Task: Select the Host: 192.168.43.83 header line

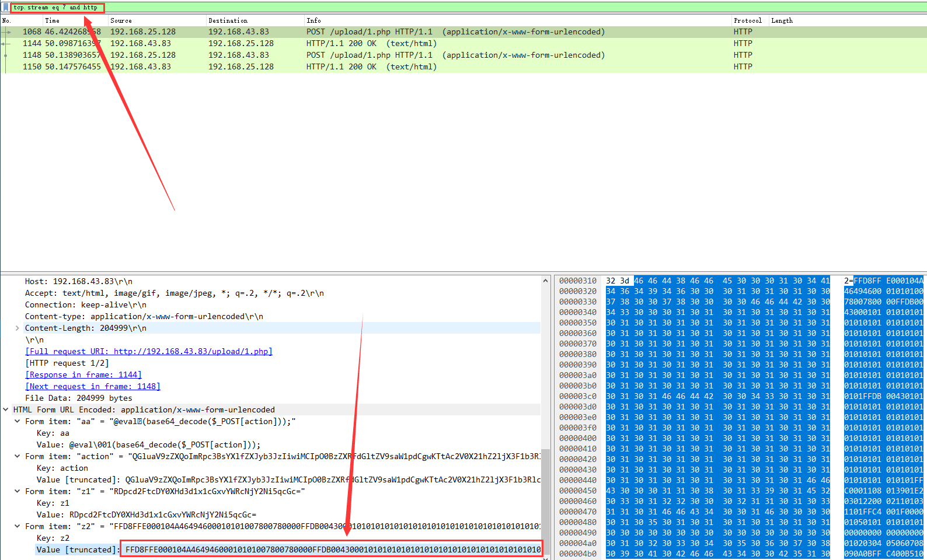Action: tap(79, 282)
